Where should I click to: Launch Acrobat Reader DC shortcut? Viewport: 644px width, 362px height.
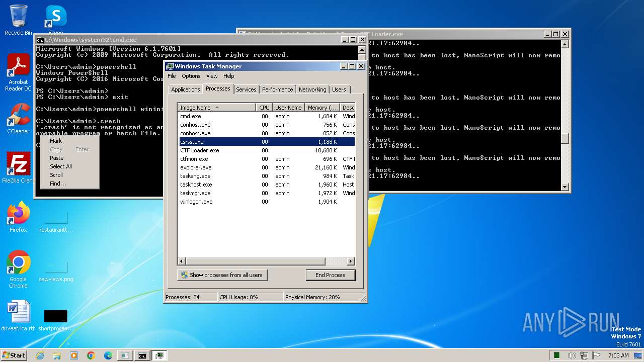(x=18, y=72)
